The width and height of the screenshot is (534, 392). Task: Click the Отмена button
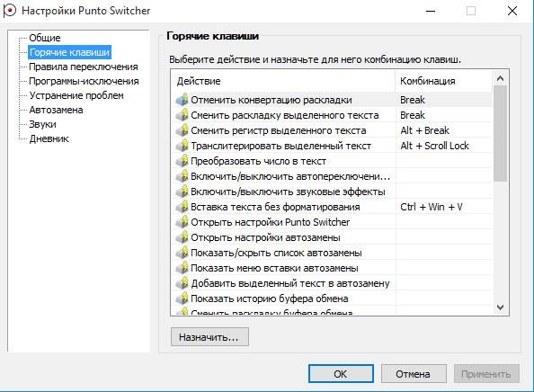pyautogui.click(x=414, y=374)
